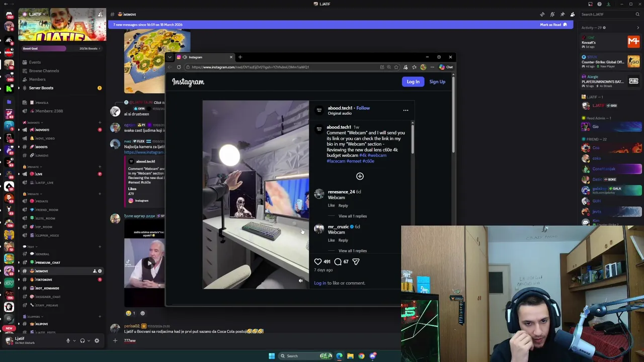This screenshot has height=362, width=644.
Task: Open abood.tech1 profile name in post header
Action: [x=340, y=108]
